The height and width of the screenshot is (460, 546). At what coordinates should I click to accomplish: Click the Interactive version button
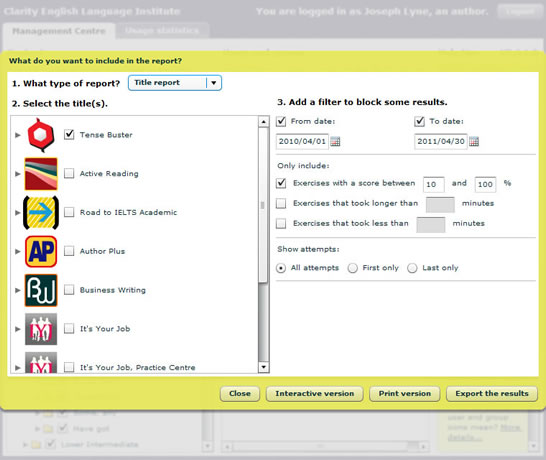pos(314,393)
